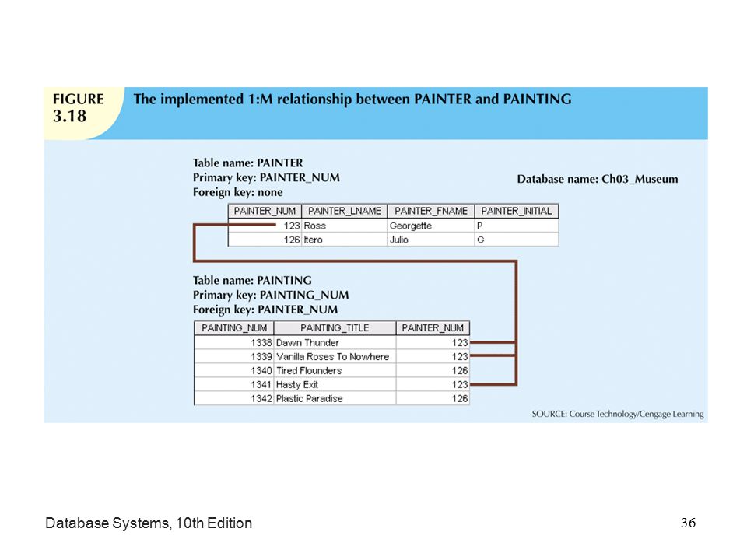Select painting number 1339
Viewport: 747px width, 560px height.
coord(234,357)
